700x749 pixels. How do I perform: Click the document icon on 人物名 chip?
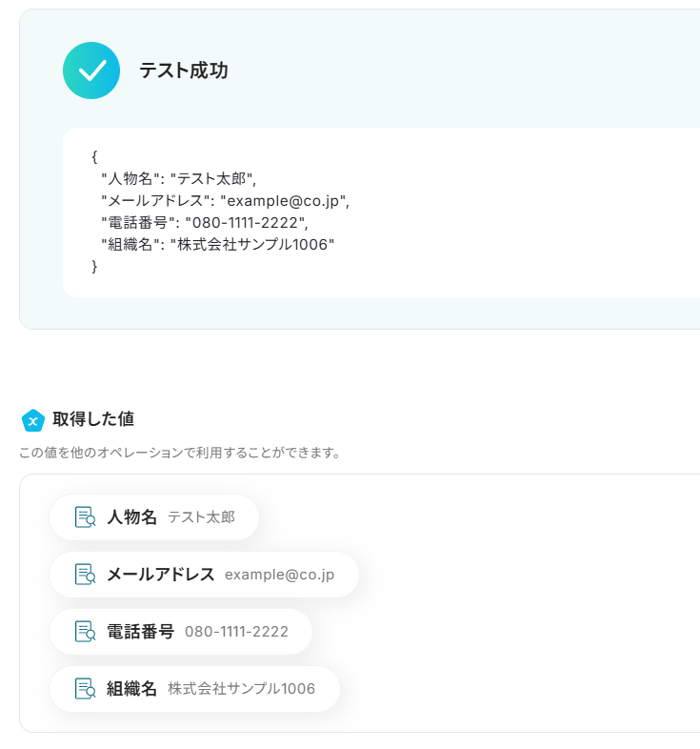(85, 517)
